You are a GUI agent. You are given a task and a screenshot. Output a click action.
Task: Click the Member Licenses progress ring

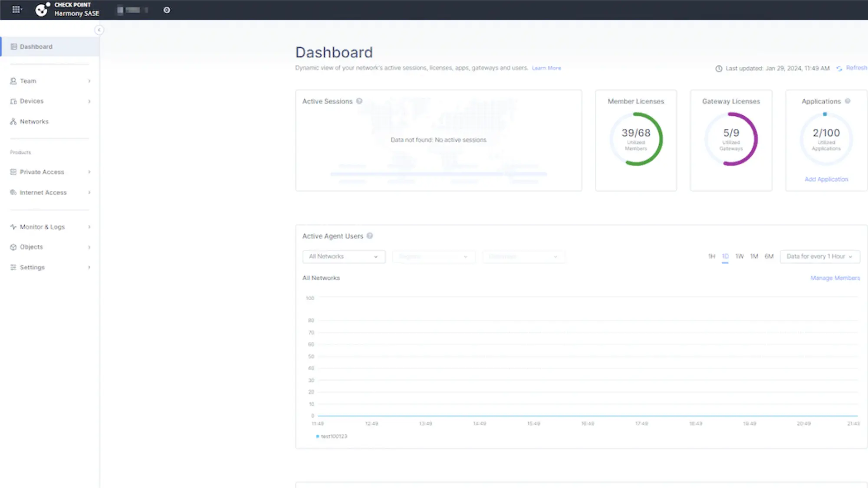(636, 139)
